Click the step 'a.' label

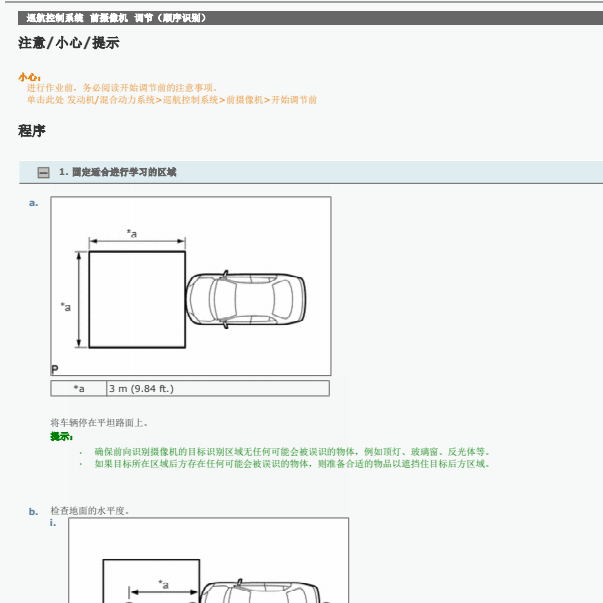click(x=33, y=203)
